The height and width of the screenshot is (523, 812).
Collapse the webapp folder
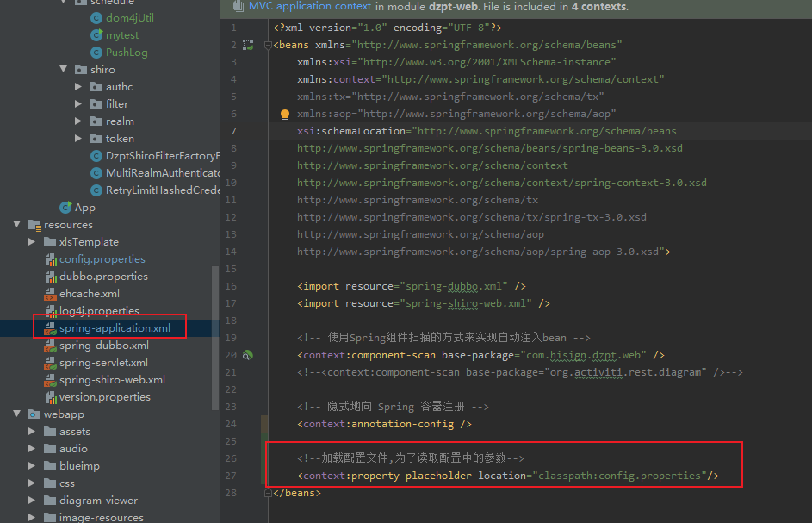[16, 414]
